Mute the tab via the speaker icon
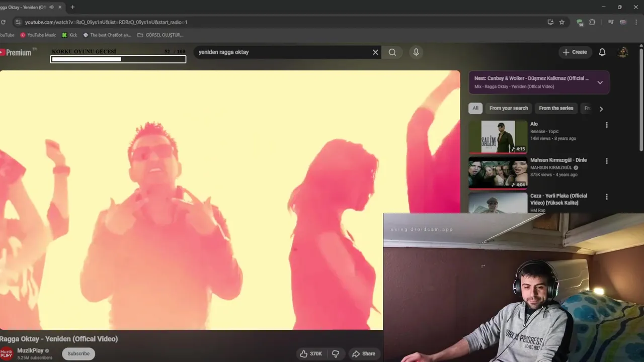644x362 pixels. tap(51, 7)
